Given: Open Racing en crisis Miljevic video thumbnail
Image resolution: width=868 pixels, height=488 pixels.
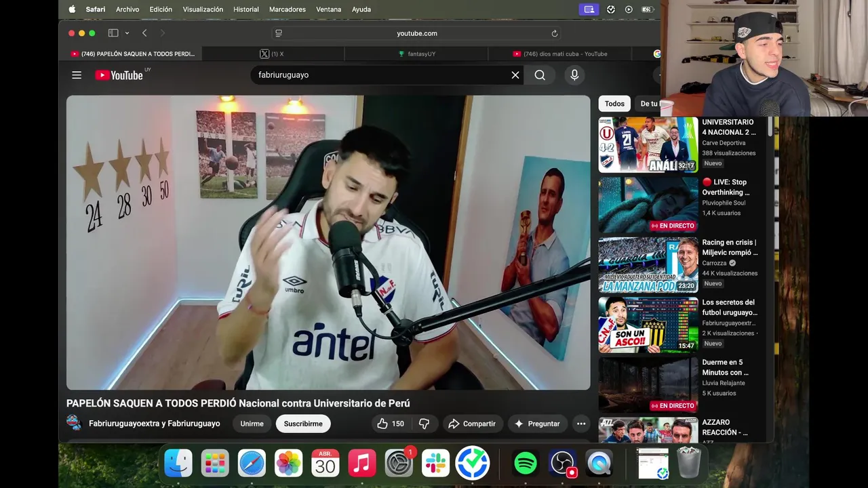Looking at the screenshot, I should click(x=648, y=264).
